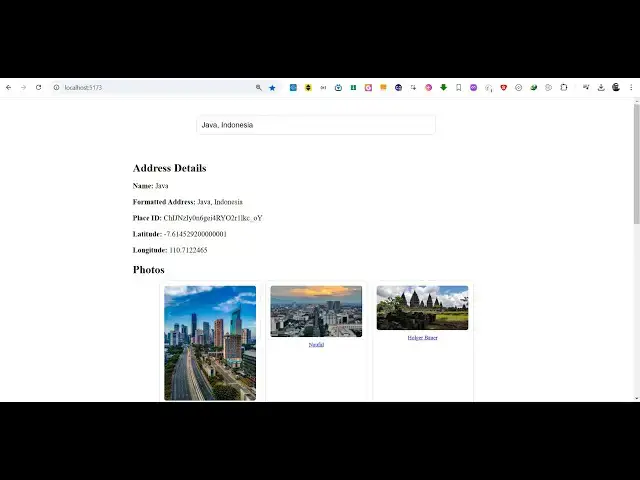The width and height of the screenshot is (640, 480).
Task: Click the red shield extension icon
Action: point(504,87)
